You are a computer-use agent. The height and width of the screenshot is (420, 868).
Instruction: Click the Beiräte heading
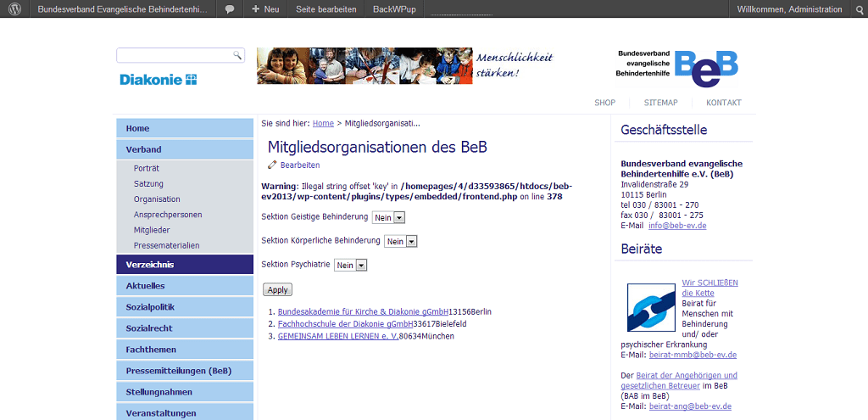(x=642, y=249)
